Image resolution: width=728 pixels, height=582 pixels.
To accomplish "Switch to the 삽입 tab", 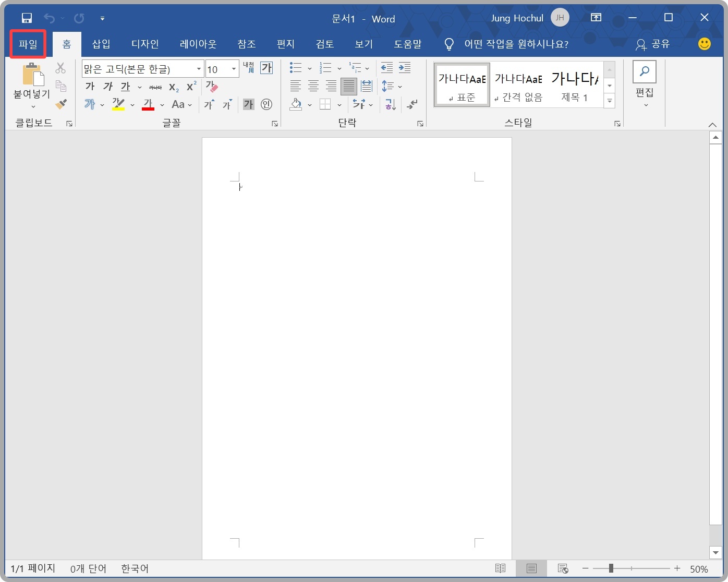I will tap(101, 44).
